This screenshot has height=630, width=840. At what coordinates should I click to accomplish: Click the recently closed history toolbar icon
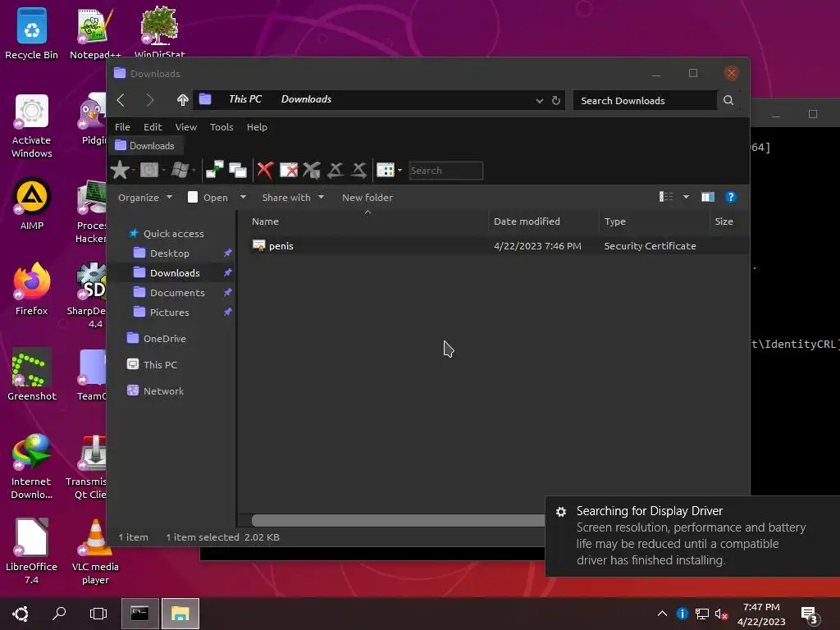(x=149, y=171)
